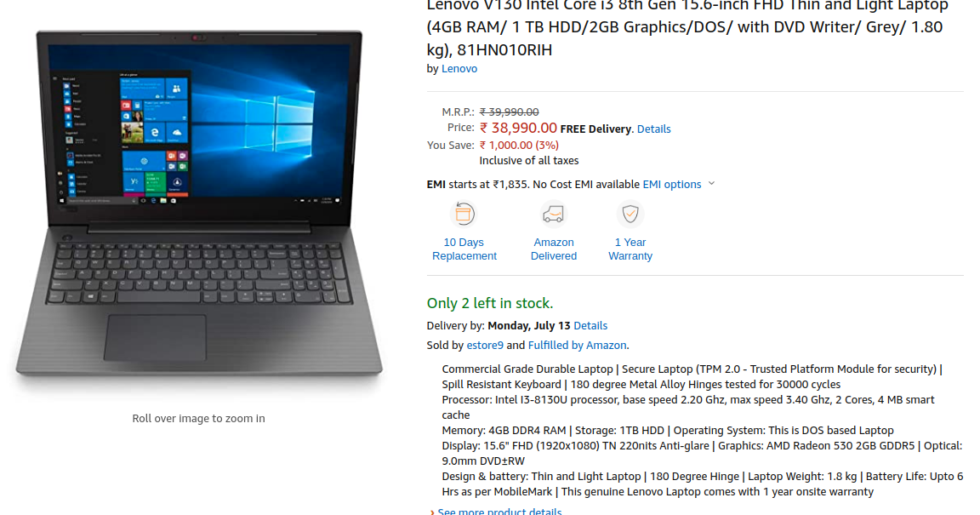Viewport: 980px width, 515px height.
Task: Visit the estore9 seller page
Action: (x=485, y=346)
